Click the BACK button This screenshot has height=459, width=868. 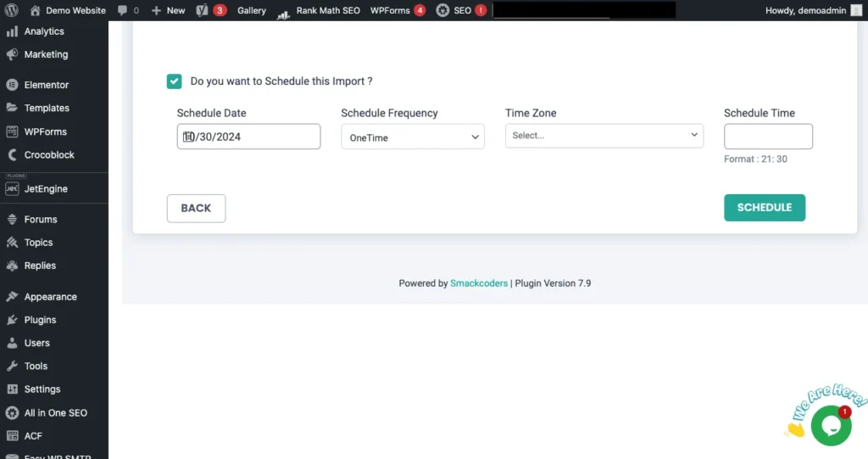196,208
